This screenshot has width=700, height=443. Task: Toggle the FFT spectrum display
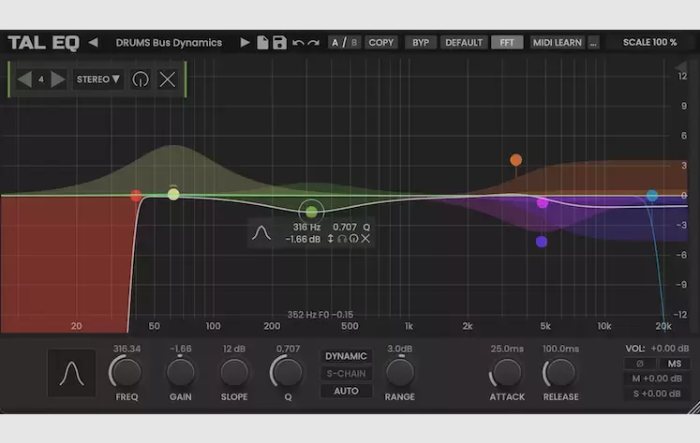pyautogui.click(x=506, y=42)
